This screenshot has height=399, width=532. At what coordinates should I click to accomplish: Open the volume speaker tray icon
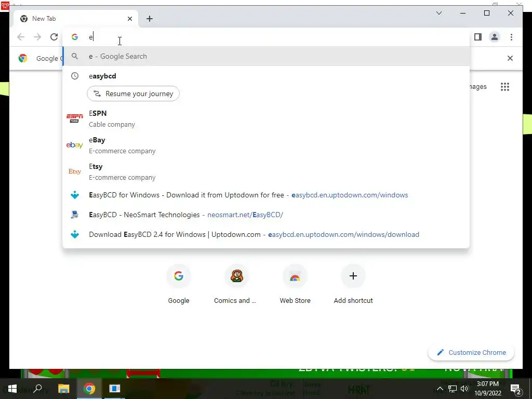[464, 389]
